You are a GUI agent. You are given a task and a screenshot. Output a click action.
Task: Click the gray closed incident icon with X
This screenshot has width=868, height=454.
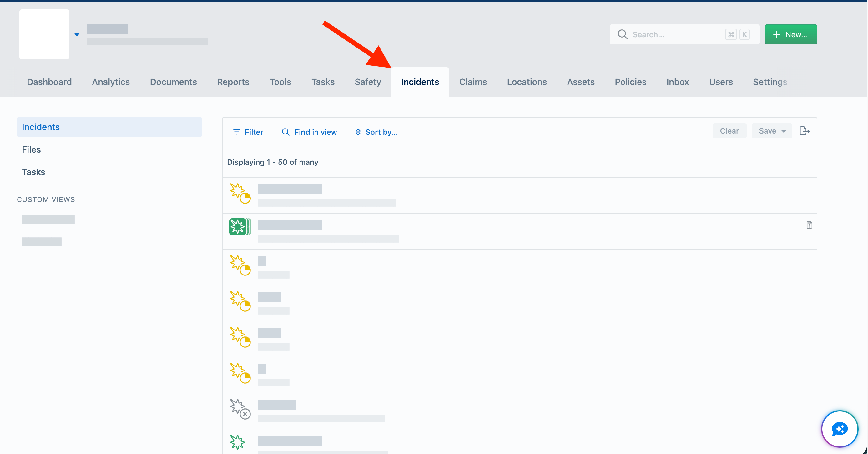click(240, 409)
